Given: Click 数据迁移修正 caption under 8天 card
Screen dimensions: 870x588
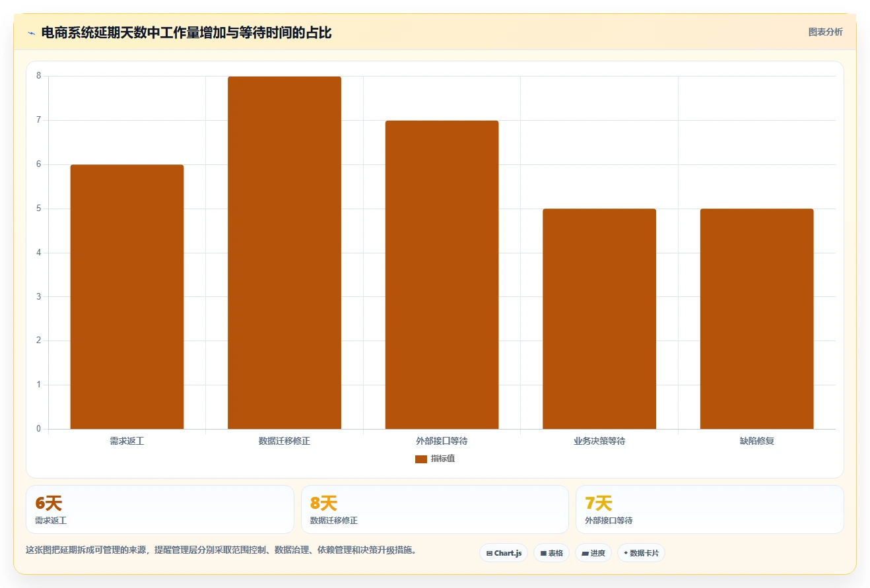Looking at the screenshot, I should [x=334, y=521].
